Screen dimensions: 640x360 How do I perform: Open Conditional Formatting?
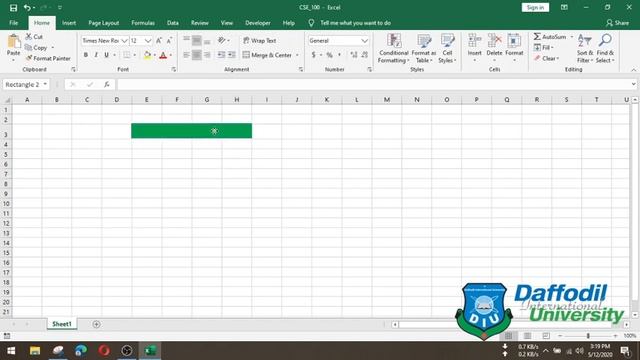tap(393, 49)
